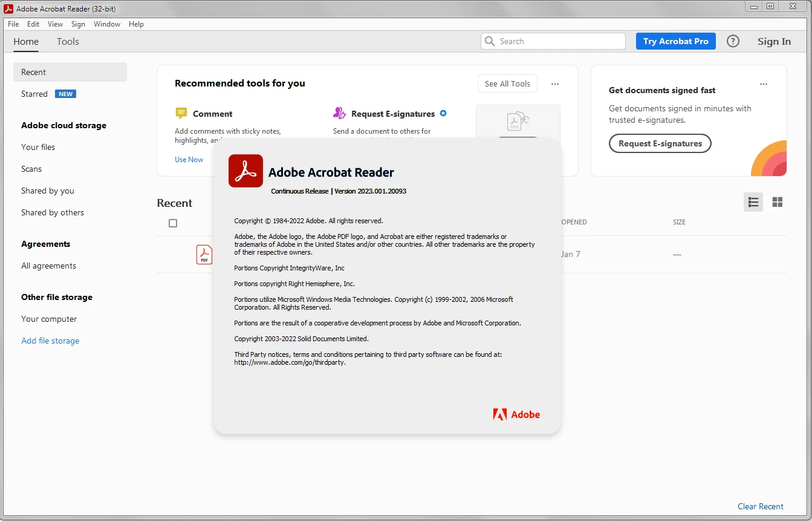Image resolution: width=812 pixels, height=522 pixels.
Task: Open the File menu
Action: [13, 24]
